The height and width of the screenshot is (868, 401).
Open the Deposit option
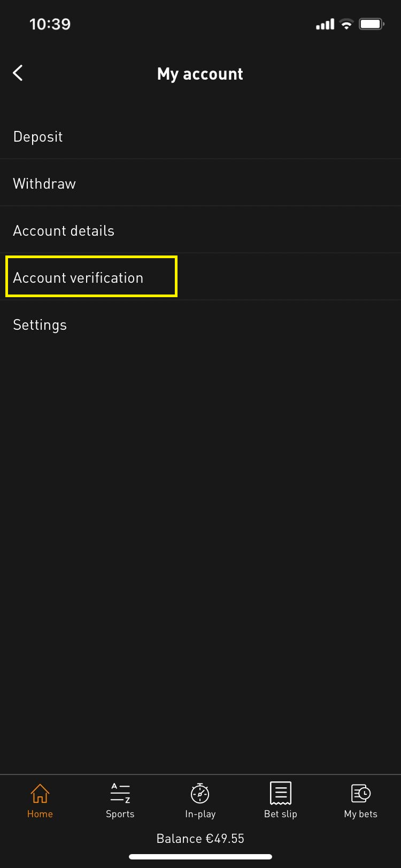pos(200,136)
